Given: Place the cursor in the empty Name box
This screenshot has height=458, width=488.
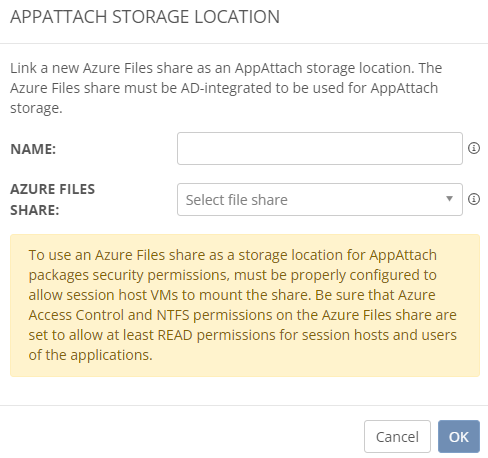Looking at the screenshot, I should 320,148.
